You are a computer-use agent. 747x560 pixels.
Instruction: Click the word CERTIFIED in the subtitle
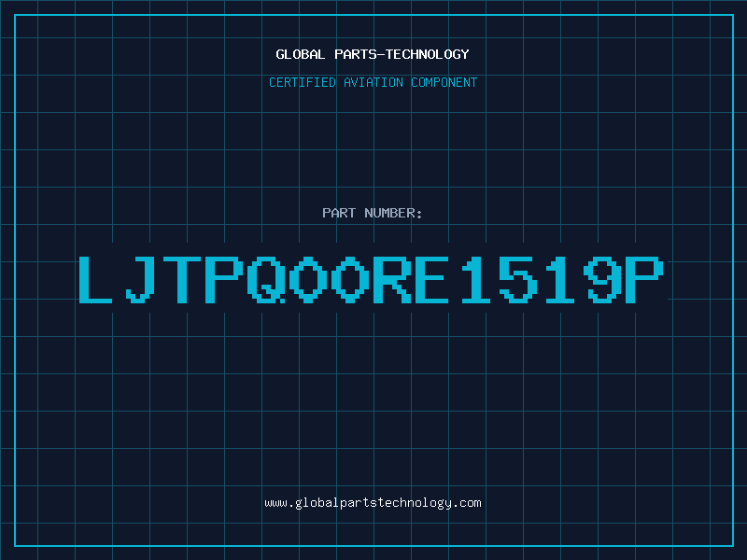tap(302, 82)
